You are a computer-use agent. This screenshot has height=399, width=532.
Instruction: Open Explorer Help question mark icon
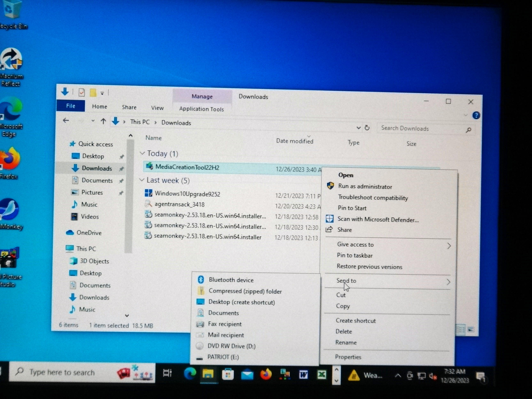point(476,115)
